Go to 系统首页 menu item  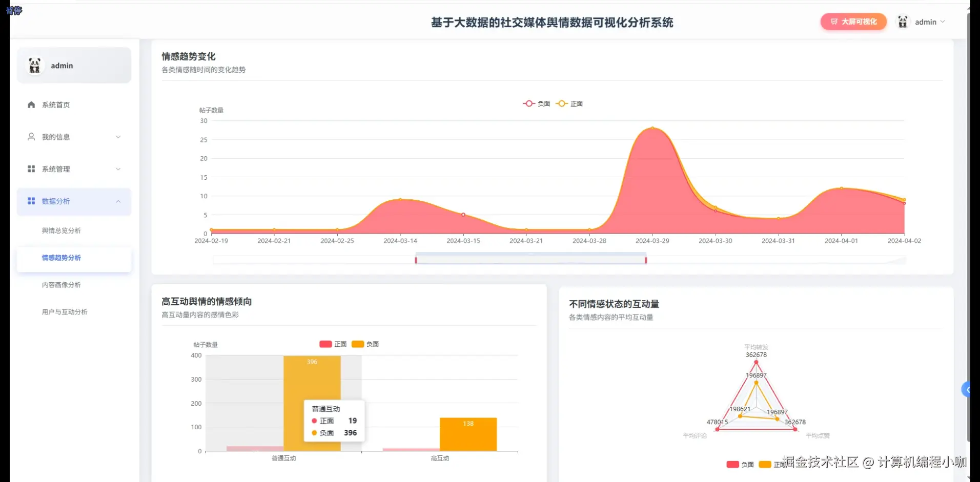(x=74, y=104)
